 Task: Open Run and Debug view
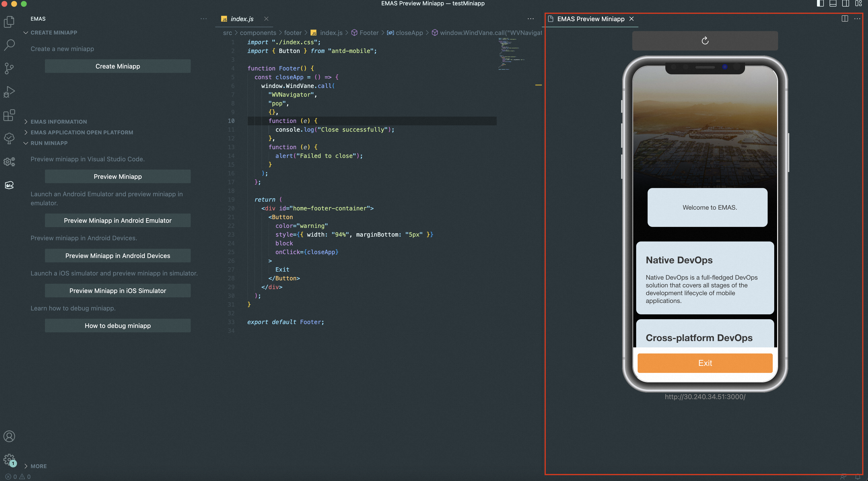9,92
